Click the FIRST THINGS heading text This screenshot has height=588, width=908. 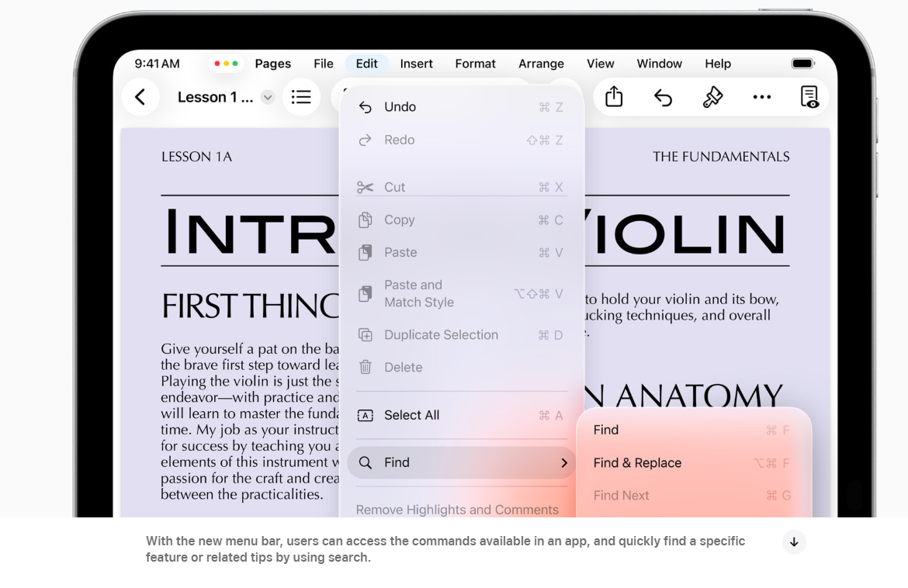(x=250, y=306)
